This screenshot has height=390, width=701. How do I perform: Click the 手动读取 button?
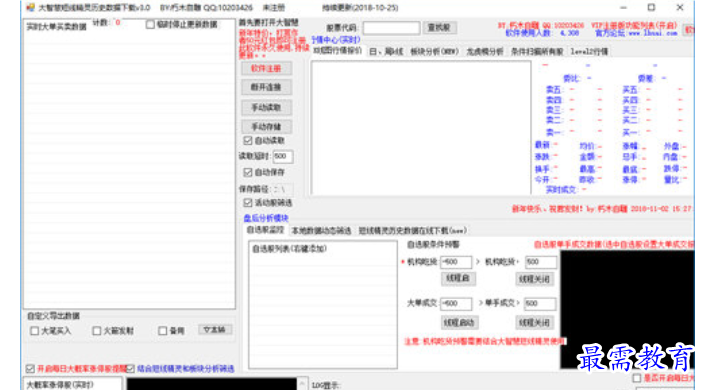[x=266, y=107]
